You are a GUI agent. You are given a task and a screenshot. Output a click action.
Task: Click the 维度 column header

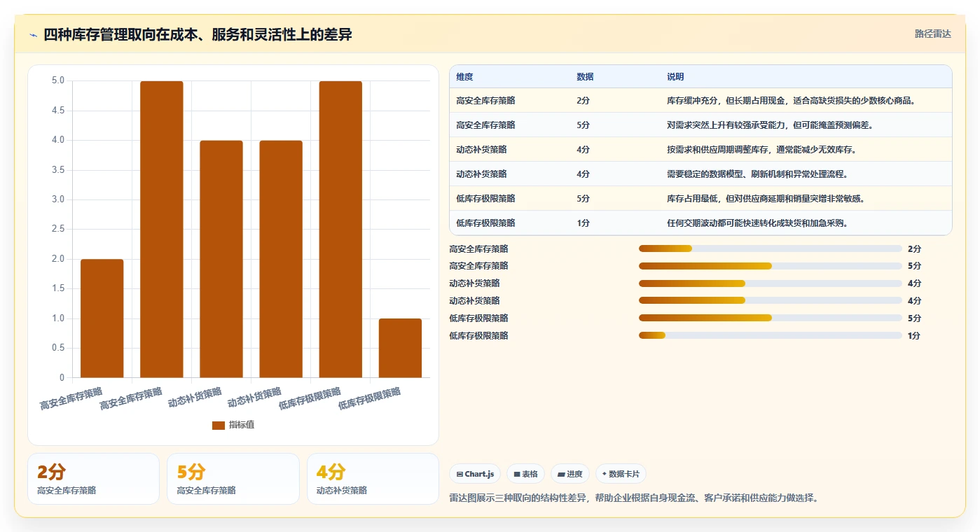pyautogui.click(x=464, y=77)
